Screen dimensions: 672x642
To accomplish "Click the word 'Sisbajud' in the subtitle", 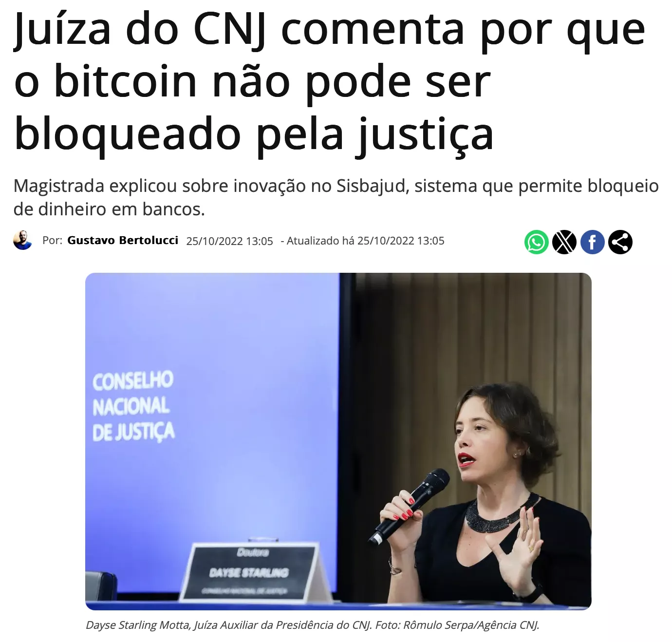I will (372, 186).
